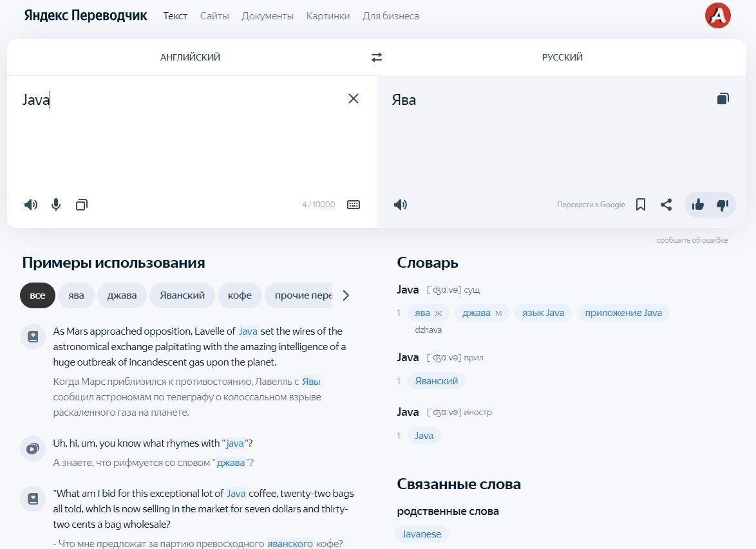Viewport: 756px width, 549px height.
Task: Filter examples by ява
Action: (76, 295)
